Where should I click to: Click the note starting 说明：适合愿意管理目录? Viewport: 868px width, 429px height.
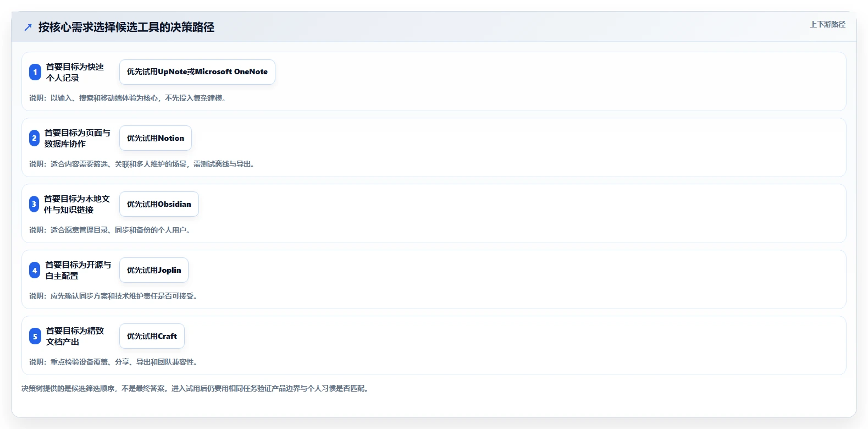(110, 230)
